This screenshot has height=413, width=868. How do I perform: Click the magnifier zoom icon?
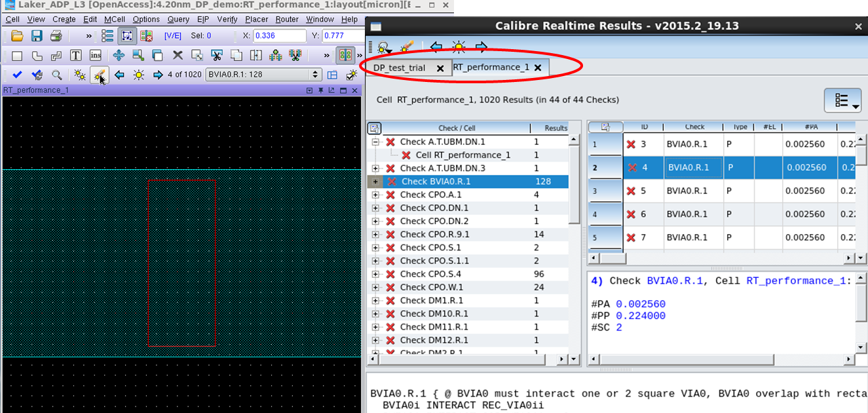tap(57, 75)
